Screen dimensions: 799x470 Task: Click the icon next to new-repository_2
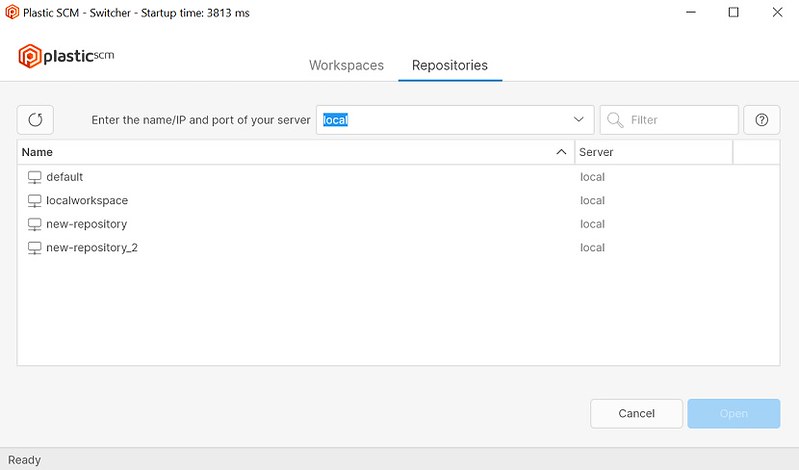(34, 248)
